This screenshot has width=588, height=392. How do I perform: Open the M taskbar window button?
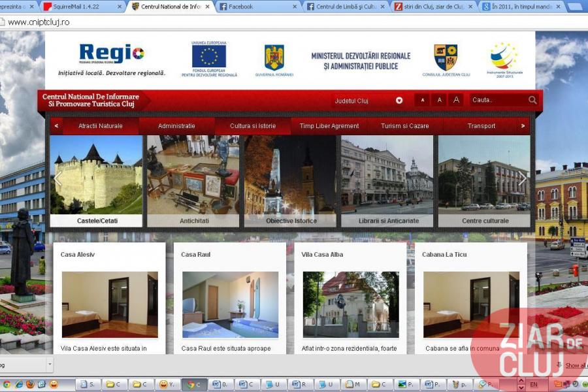tap(353, 384)
